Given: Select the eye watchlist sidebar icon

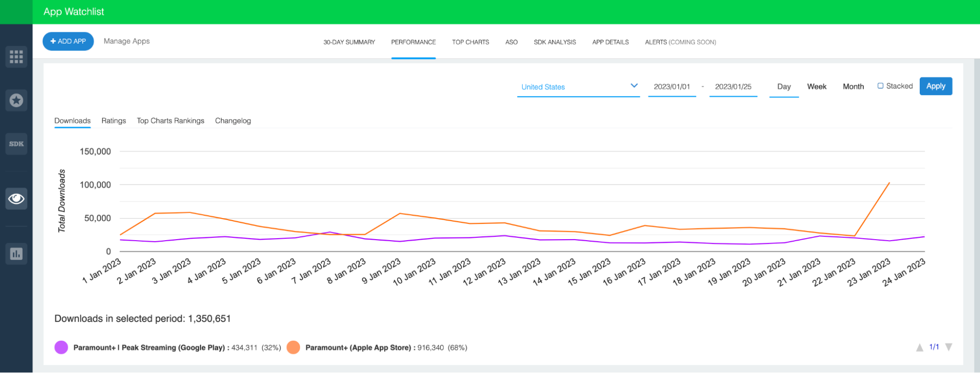Looking at the screenshot, I should point(16,199).
